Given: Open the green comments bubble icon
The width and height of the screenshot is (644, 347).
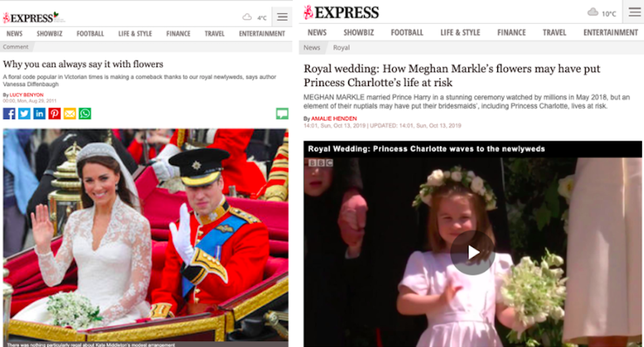Looking at the screenshot, I should click(x=282, y=114).
